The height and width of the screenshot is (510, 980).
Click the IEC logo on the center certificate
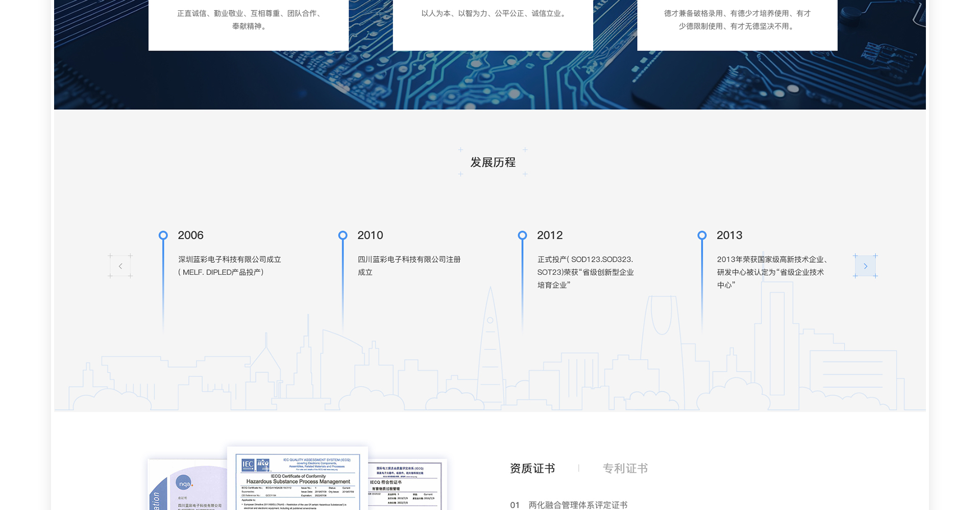tap(248, 465)
